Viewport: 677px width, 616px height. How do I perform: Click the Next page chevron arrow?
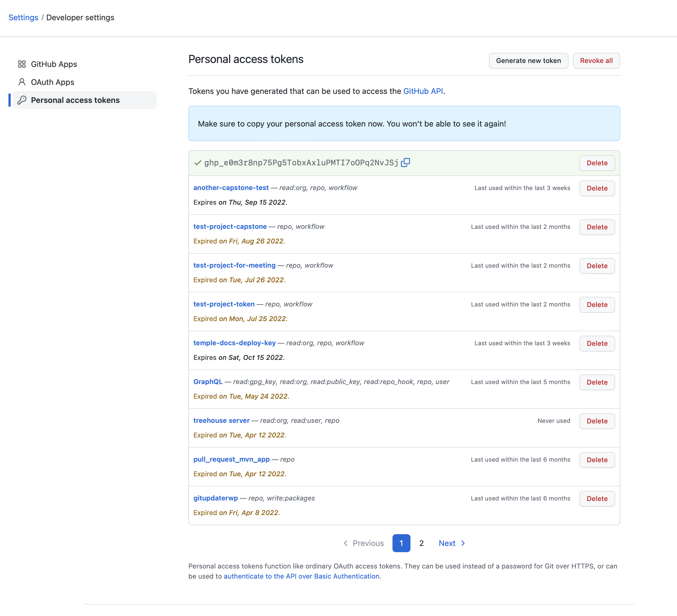coord(463,543)
